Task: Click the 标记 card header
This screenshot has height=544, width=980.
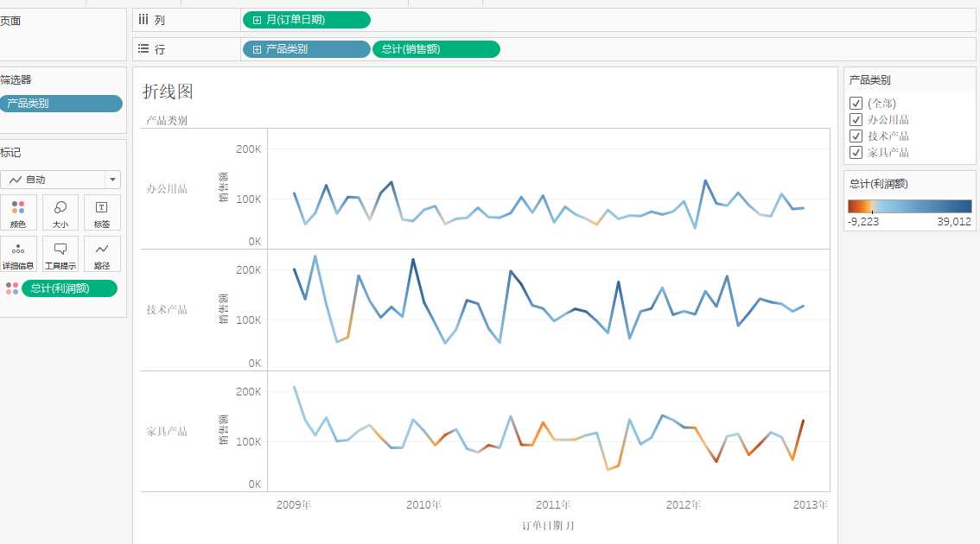Action: tap(10, 152)
